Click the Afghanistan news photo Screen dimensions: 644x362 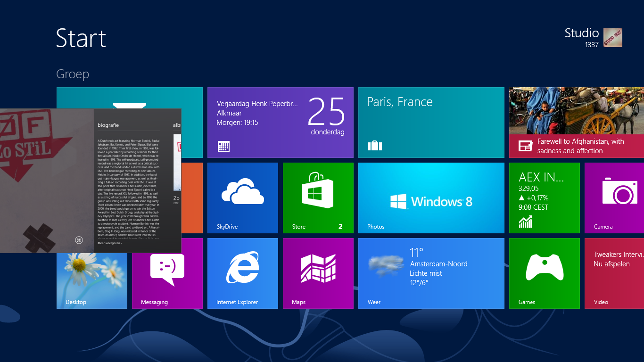[x=577, y=111]
